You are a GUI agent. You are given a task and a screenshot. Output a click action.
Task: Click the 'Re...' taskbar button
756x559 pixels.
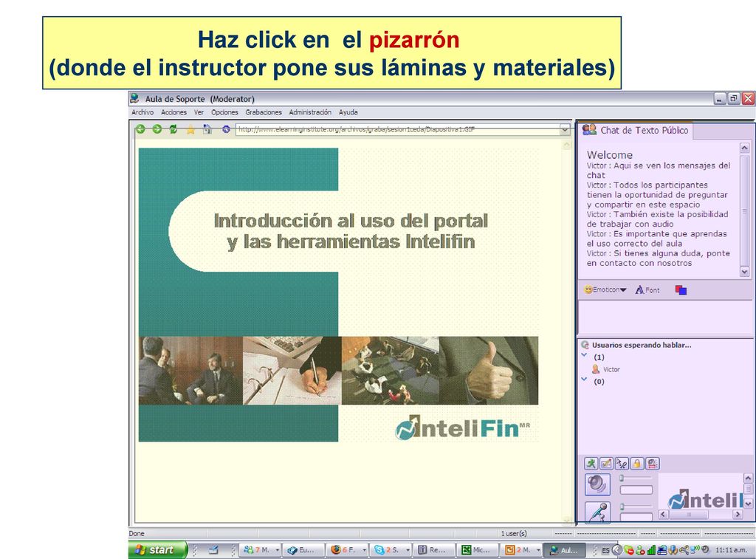pyautogui.click(x=434, y=550)
